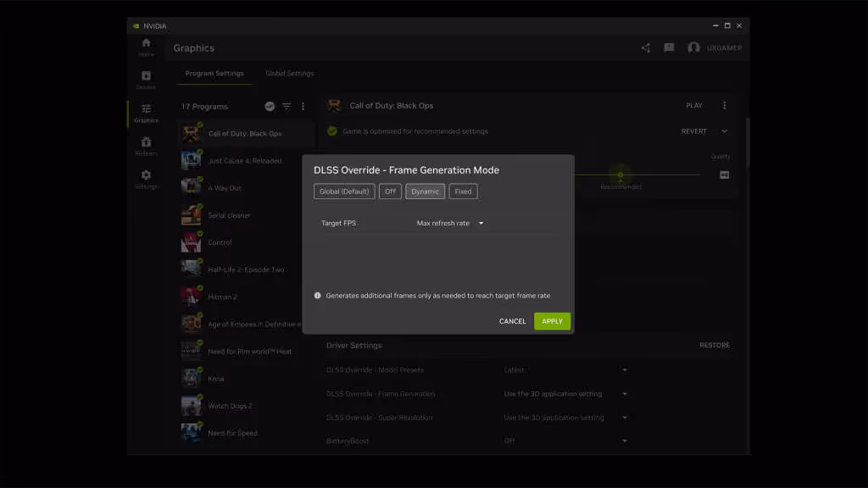Choose Global (Default) frame generation mode
The height and width of the screenshot is (488, 868).
click(343, 191)
